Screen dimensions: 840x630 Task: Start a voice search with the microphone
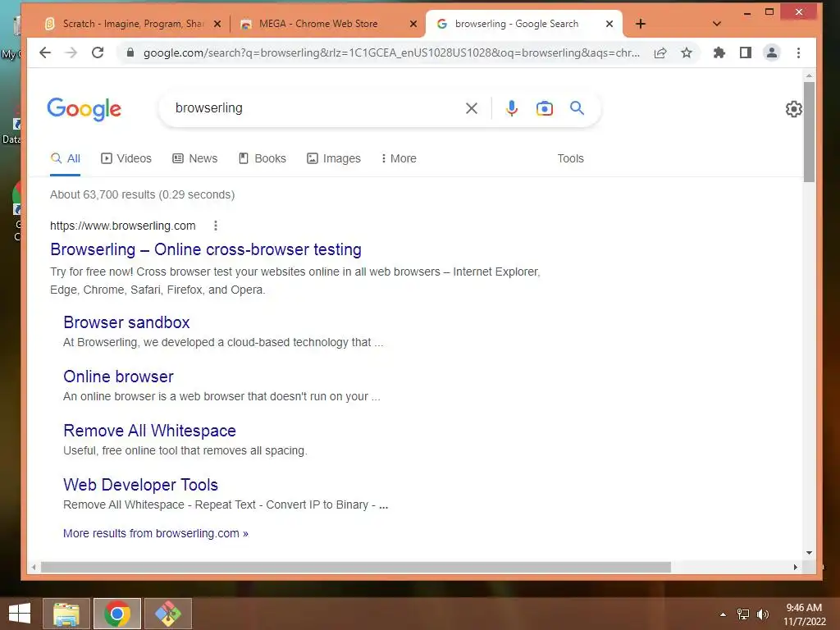tap(512, 108)
